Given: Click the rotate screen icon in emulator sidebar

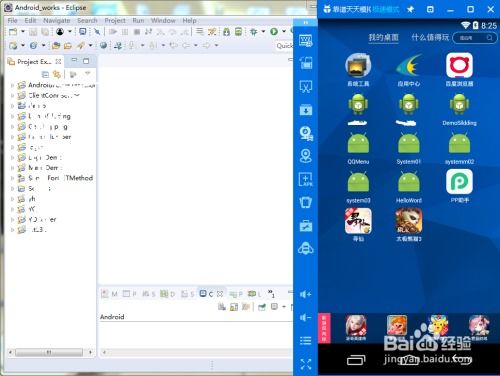Looking at the screenshot, I should [306, 63].
